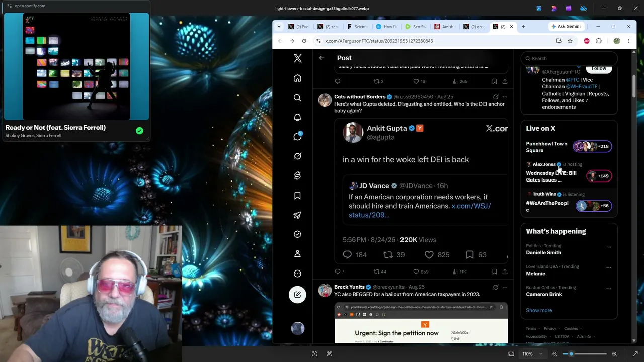Open More options circle in X sidebar
The image size is (644, 362).
pyautogui.click(x=297, y=274)
